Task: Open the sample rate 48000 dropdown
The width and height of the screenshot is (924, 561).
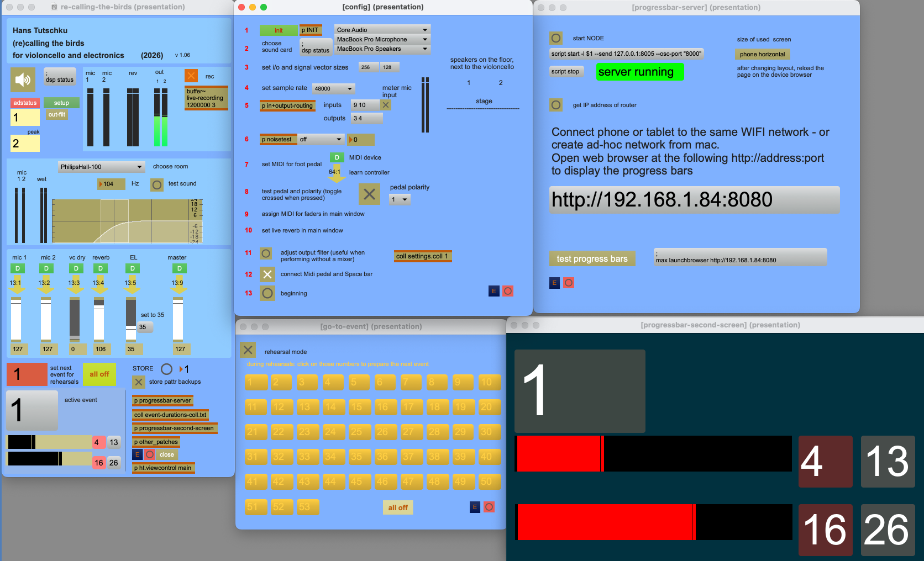Action: 333,88
